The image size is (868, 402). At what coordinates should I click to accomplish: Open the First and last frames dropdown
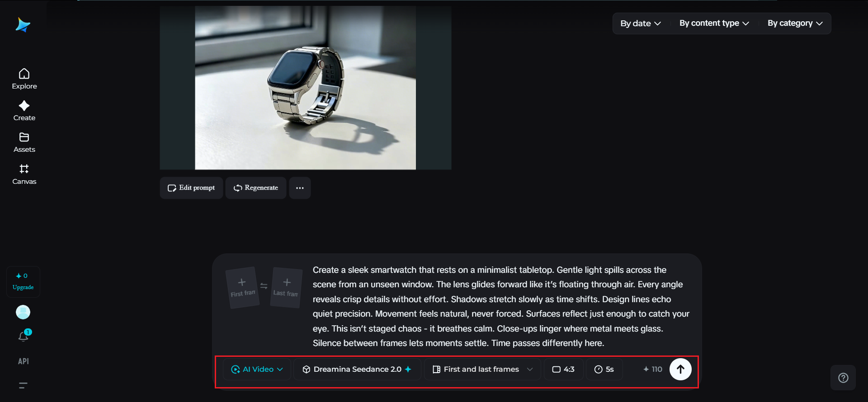click(x=482, y=369)
